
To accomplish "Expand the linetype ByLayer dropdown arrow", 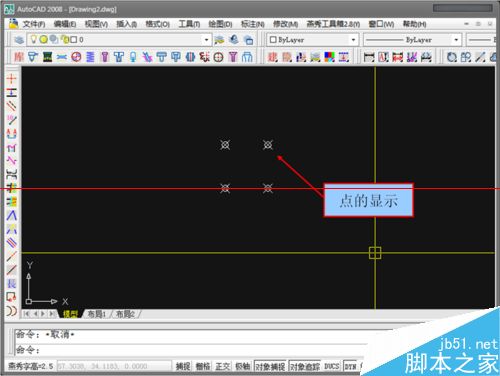I will 456,40.
